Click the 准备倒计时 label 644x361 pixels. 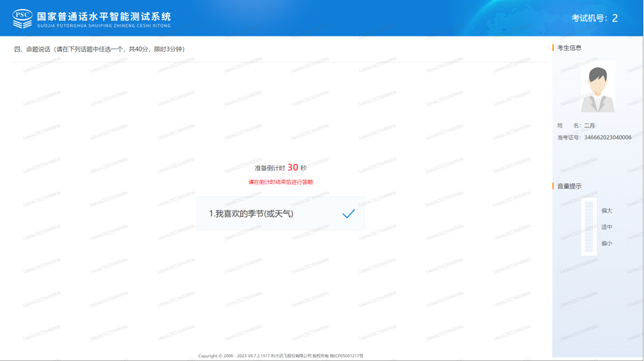(269, 168)
